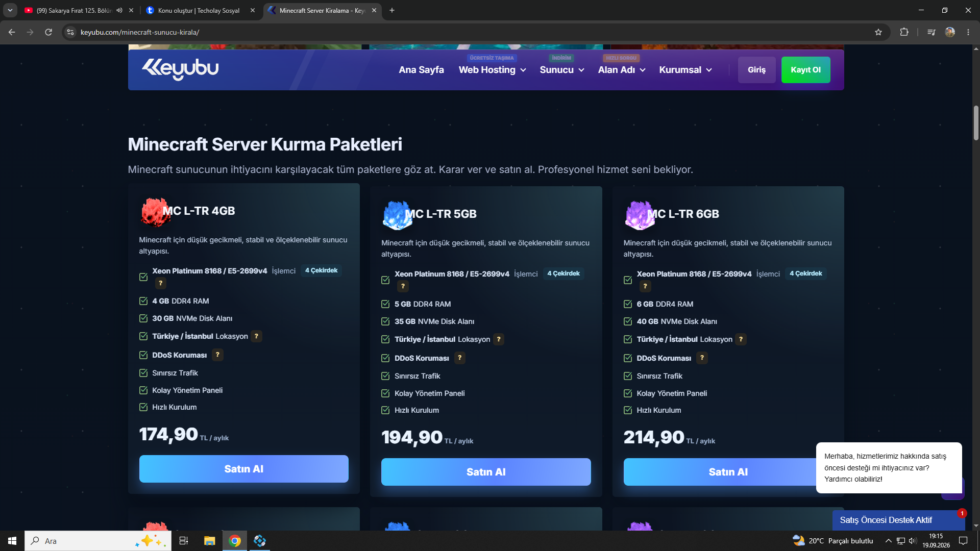The height and width of the screenshot is (551, 980).
Task: Click the red MC L-TR 4GB package icon
Action: click(155, 212)
